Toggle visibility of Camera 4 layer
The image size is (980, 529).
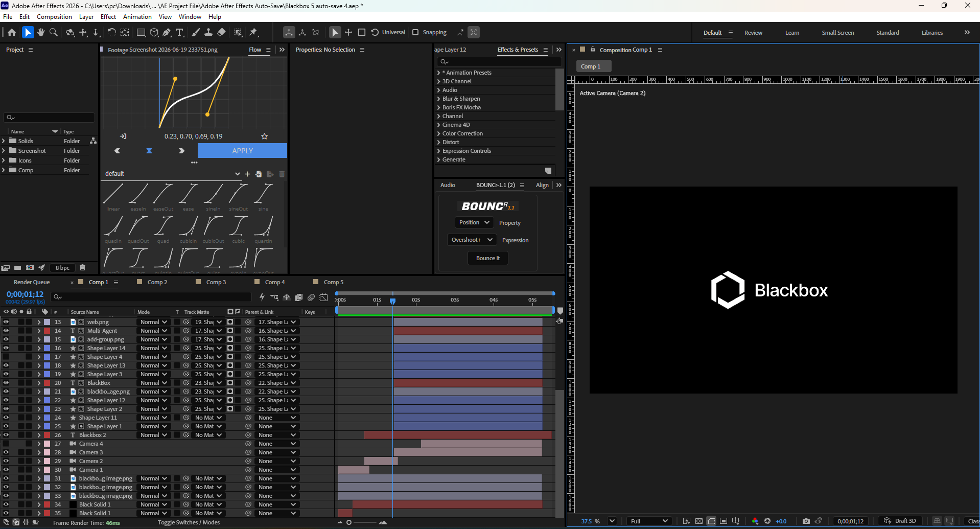(x=6, y=444)
